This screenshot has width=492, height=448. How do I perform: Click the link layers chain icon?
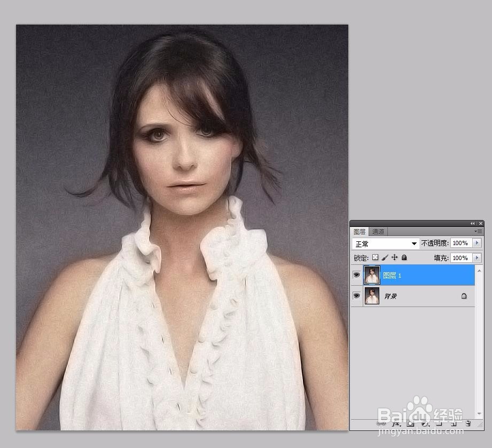[381, 423]
